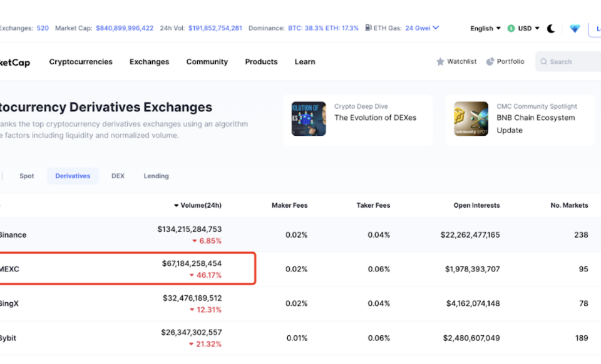Open the Exchanges menu

tap(149, 62)
